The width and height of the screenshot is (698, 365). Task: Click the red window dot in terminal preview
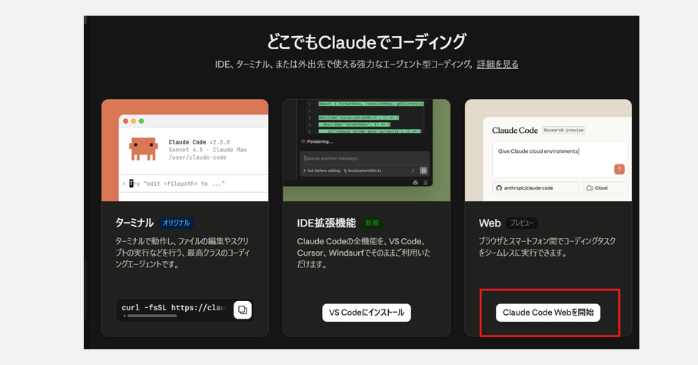point(126,121)
